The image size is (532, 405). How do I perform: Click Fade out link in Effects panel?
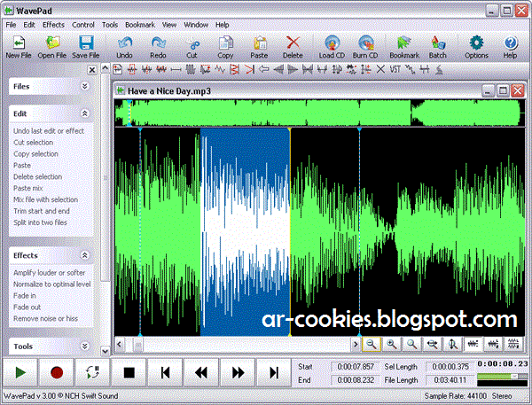coord(27,307)
